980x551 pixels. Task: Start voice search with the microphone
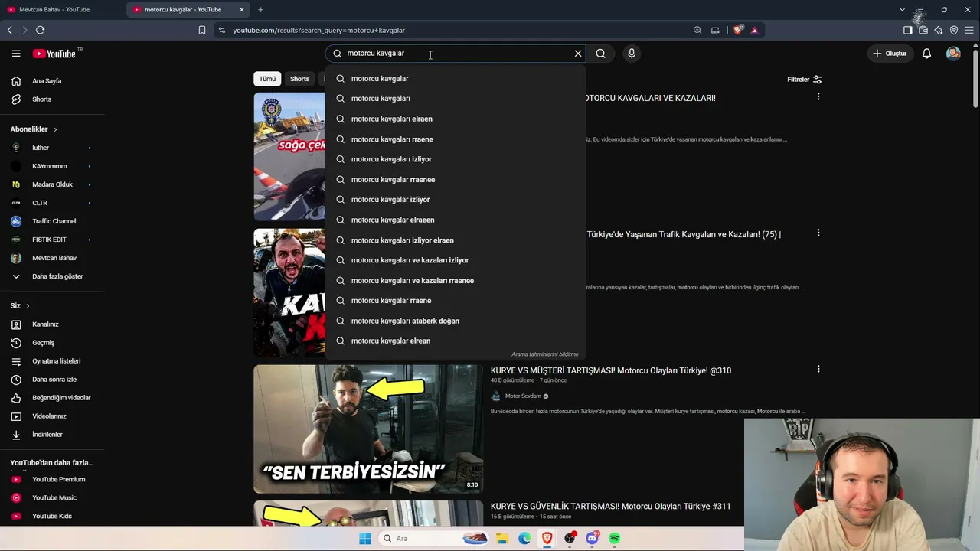pyautogui.click(x=632, y=54)
